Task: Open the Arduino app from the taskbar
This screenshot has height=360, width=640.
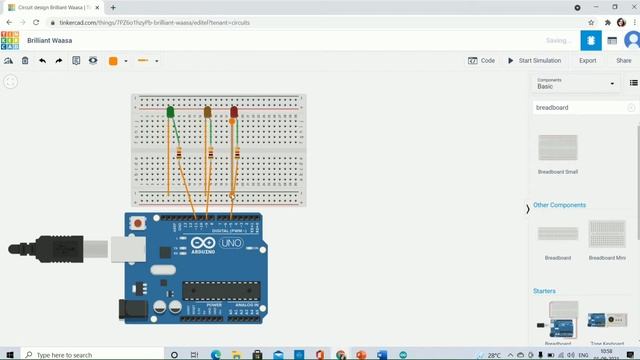Action: pyautogui.click(x=403, y=355)
